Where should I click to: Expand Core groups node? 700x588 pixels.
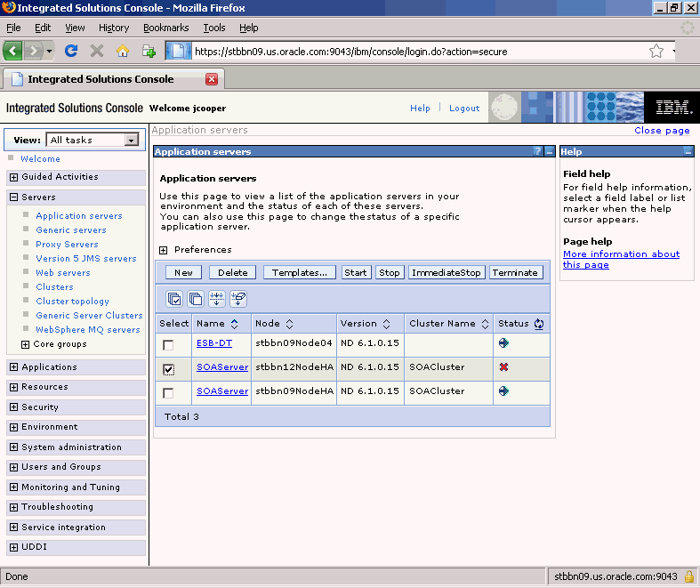click(x=26, y=344)
